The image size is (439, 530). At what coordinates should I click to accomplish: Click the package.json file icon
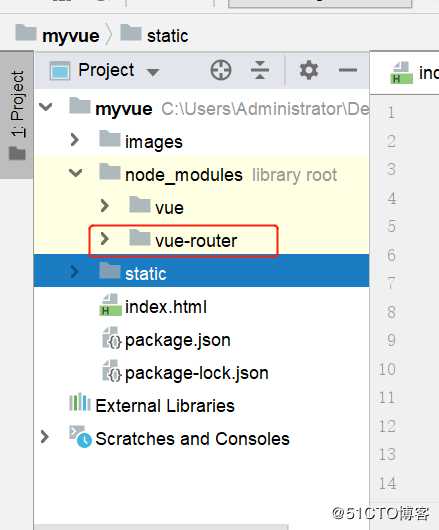pyautogui.click(x=112, y=338)
